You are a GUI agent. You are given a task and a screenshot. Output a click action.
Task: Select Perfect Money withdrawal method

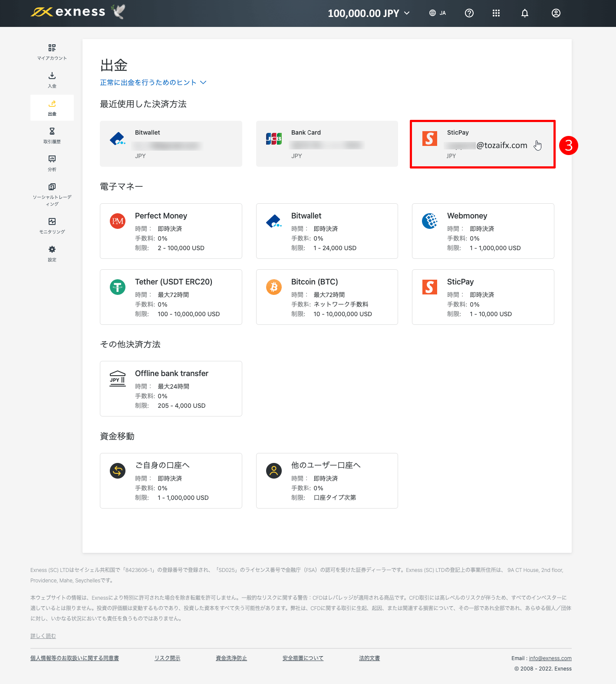coord(171,231)
